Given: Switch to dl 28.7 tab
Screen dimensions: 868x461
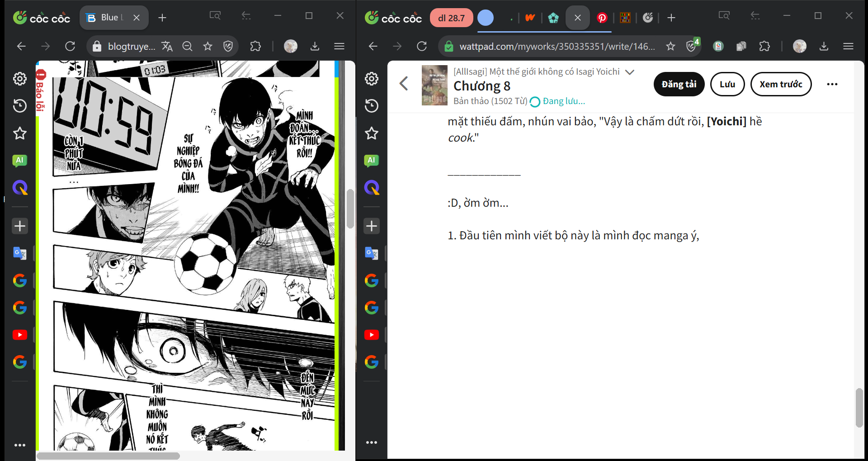Looking at the screenshot, I should pos(451,18).
